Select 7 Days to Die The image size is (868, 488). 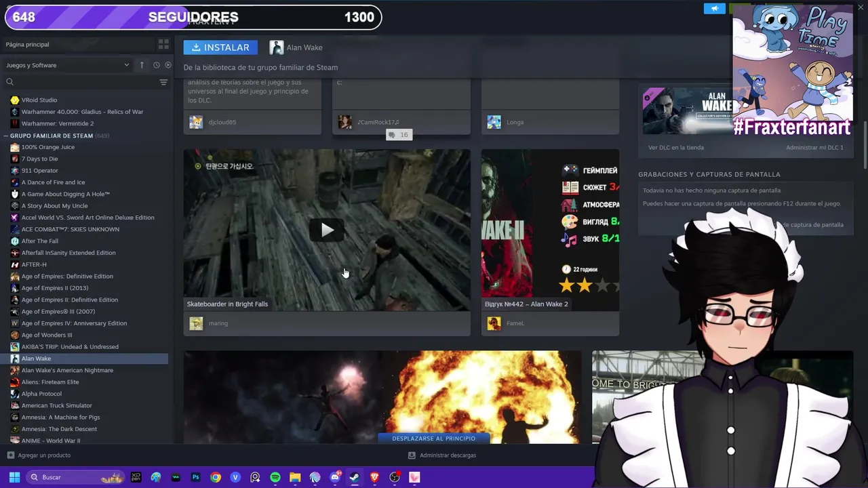coord(39,159)
